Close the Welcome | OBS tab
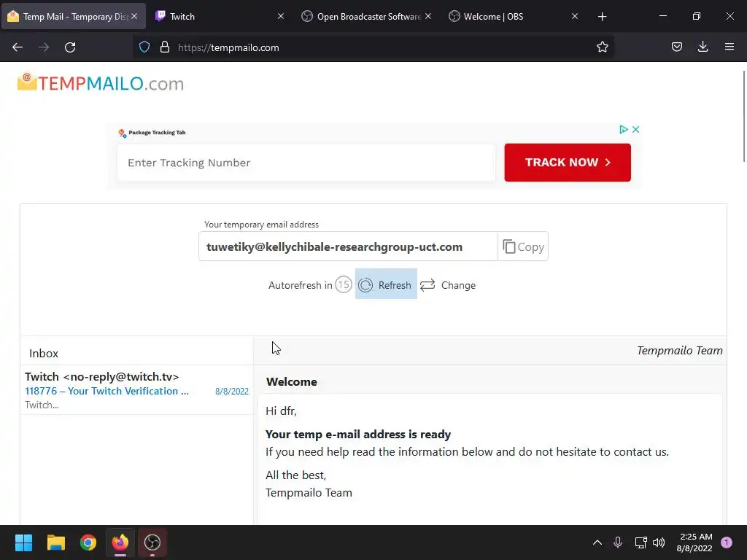The image size is (747, 560). [575, 16]
